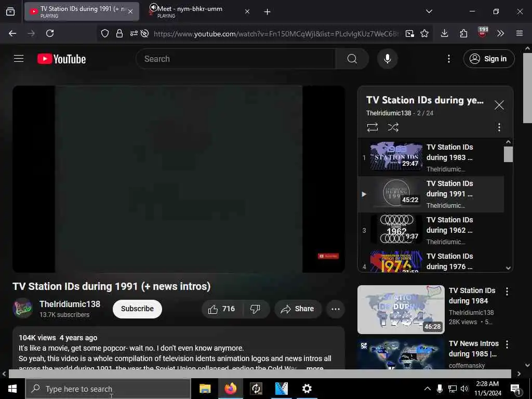The width and height of the screenshot is (532, 399).
Task: Toggle shuffle playlist
Action: click(x=393, y=127)
